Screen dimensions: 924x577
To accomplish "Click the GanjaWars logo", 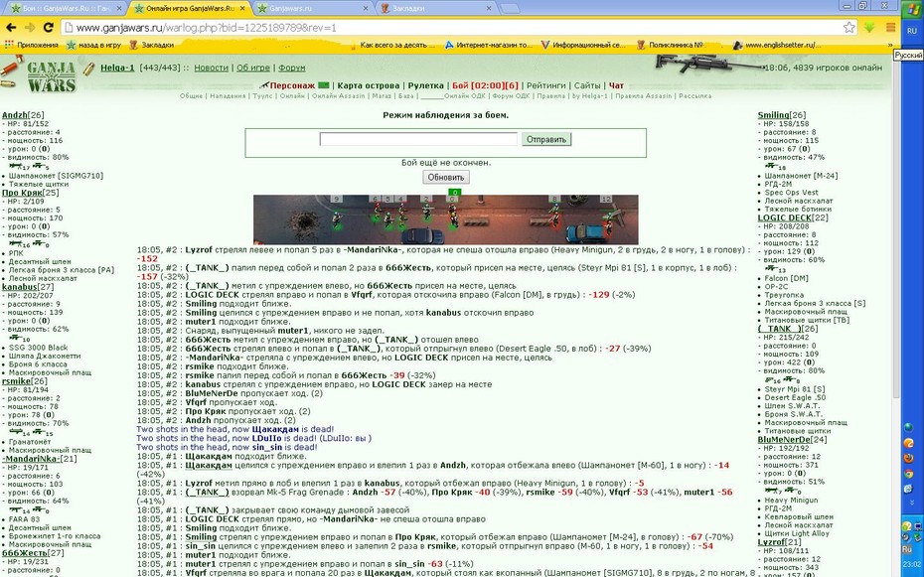I will [x=52, y=77].
